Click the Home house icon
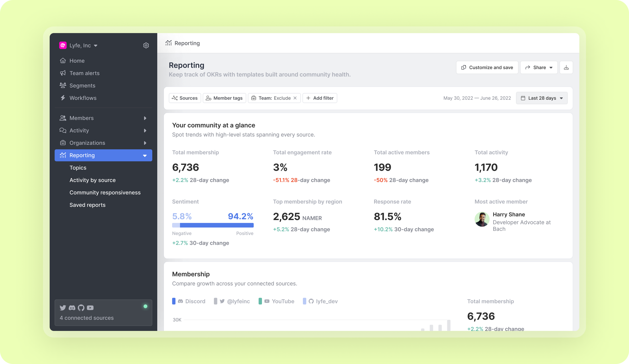 pyautogui.click(x=63, y=61)
